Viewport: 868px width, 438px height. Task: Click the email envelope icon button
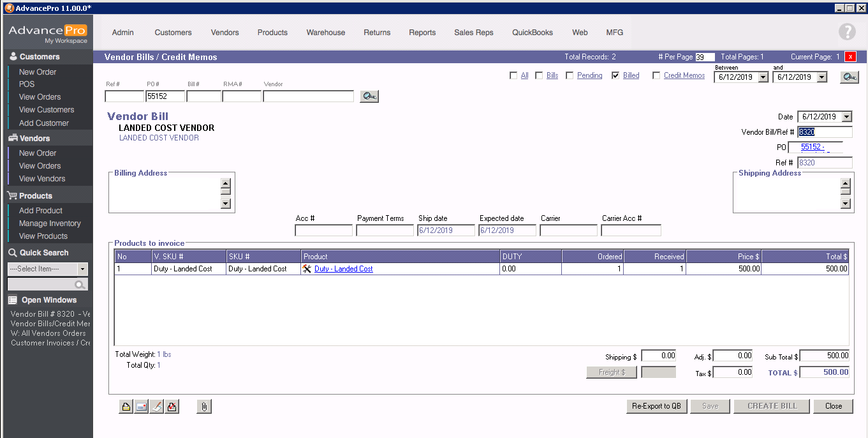142,406
